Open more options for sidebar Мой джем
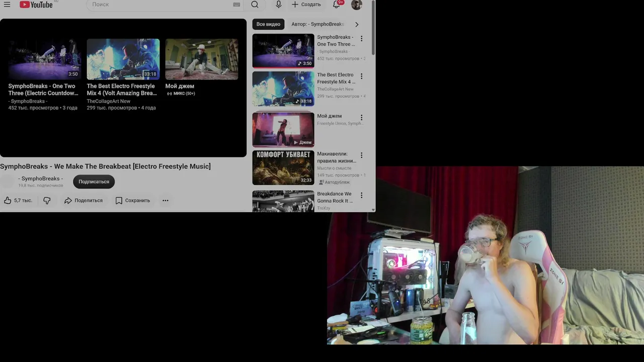 pos(361,117)
